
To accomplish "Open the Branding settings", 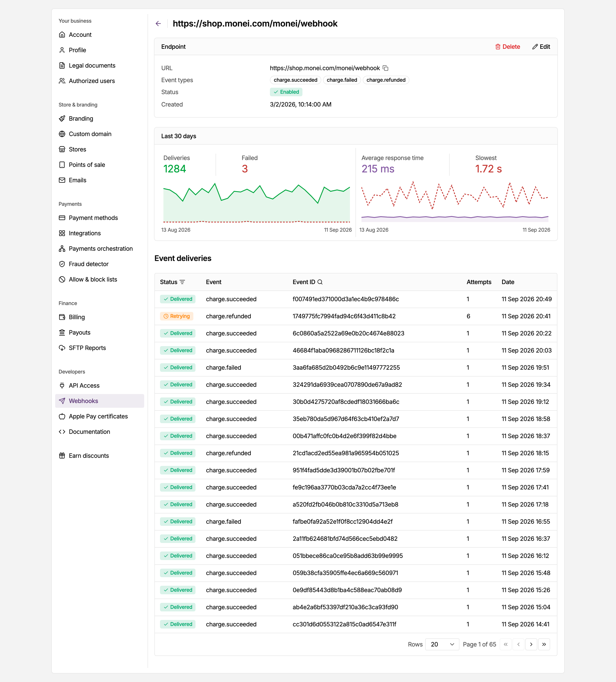I will pyautogui.click(x=100, y=119).
